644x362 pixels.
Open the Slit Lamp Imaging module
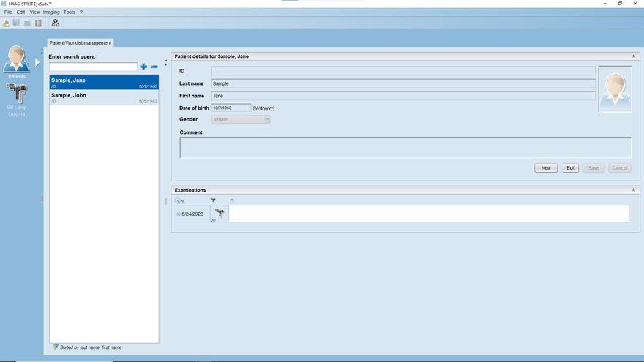16,99
